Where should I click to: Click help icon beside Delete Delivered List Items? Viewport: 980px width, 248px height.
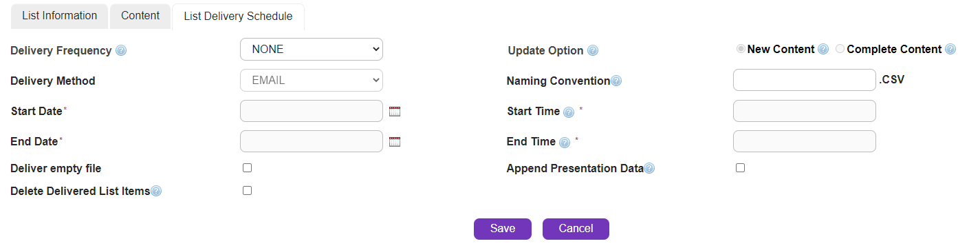tap(156, 192)
